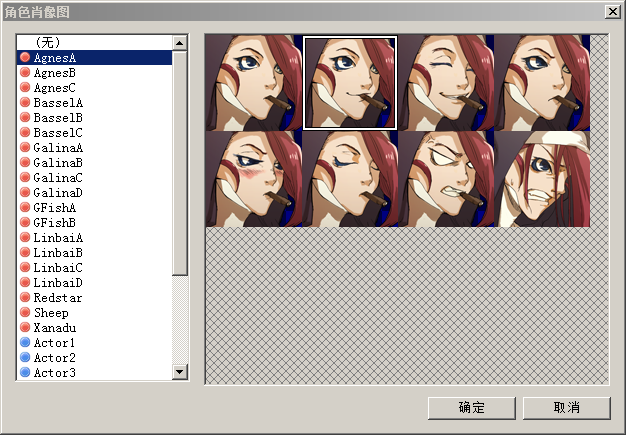The height and width of the screenshot is (435, 626).
Task: Select the blushing face portrait
Action: 254,179
